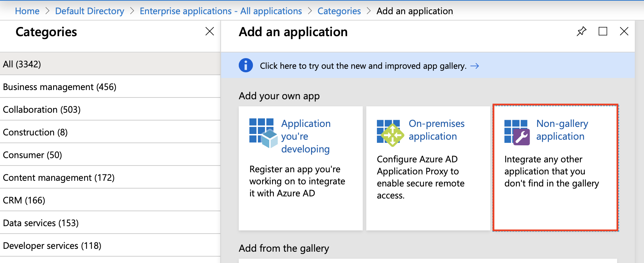This screenshot has width=644, height=263.
Task: Open the 'On-premises application' title link
Action: tap(436, 130)
